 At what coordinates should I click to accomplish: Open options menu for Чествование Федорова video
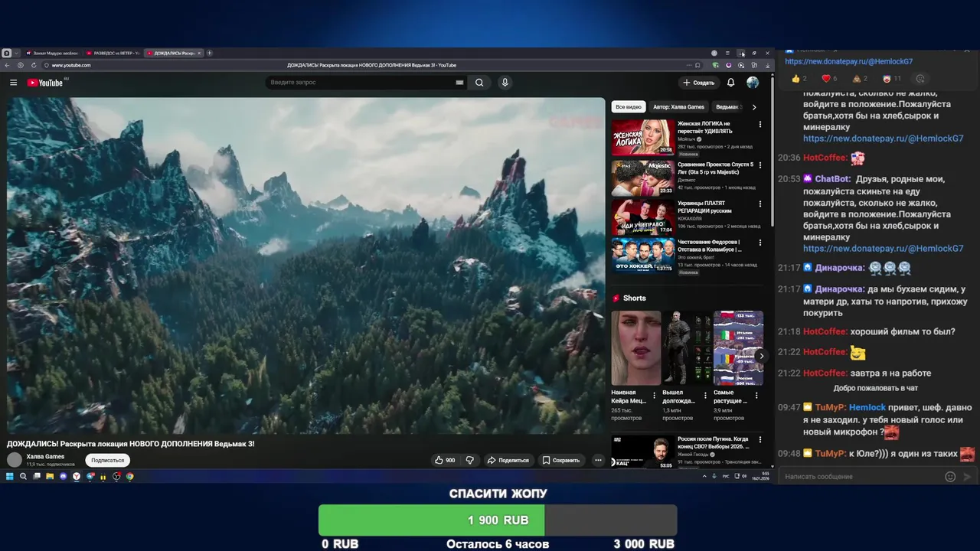760,243
